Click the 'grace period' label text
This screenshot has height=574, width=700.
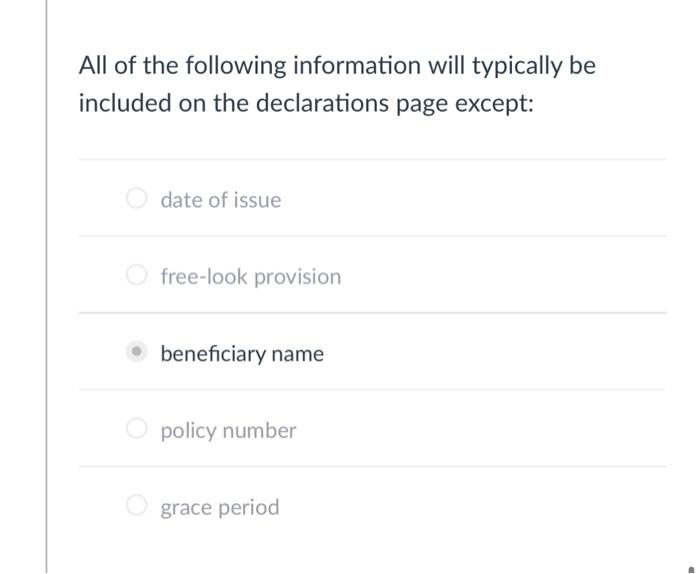(x=220, y=507)
